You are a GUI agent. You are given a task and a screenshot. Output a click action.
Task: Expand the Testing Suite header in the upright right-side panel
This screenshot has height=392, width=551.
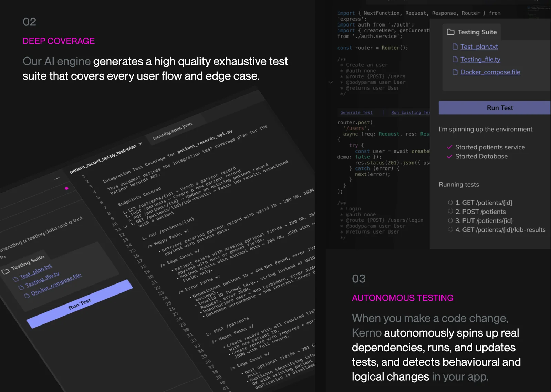pyautogui.click(x=477, y=32)
